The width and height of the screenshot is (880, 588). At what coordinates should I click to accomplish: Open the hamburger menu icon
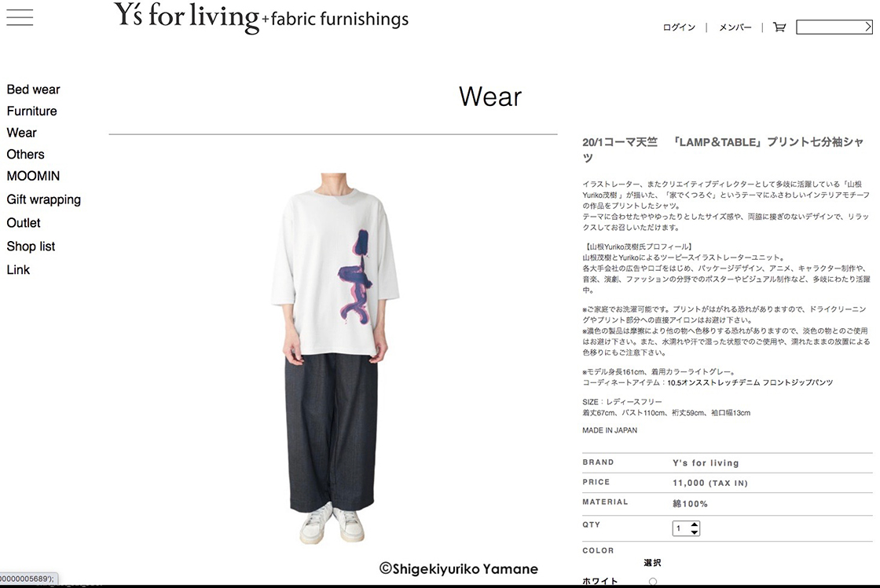click(20, 17)
